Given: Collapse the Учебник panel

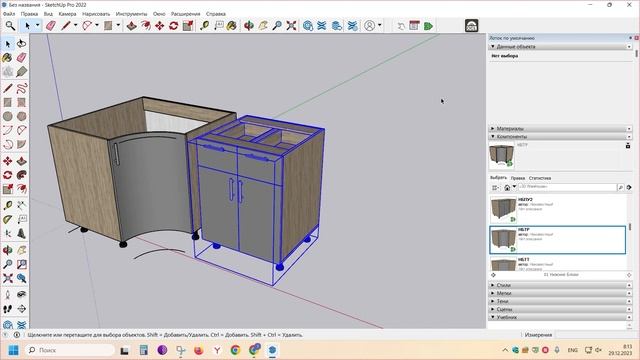Looking at the screenshot, I should pyautogui.click(x=493, y=317).
